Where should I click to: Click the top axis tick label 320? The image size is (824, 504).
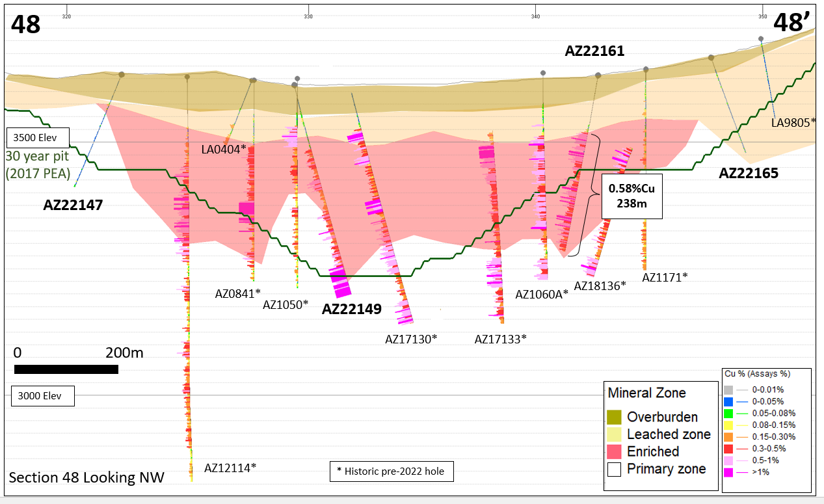(x=66, y=16)
